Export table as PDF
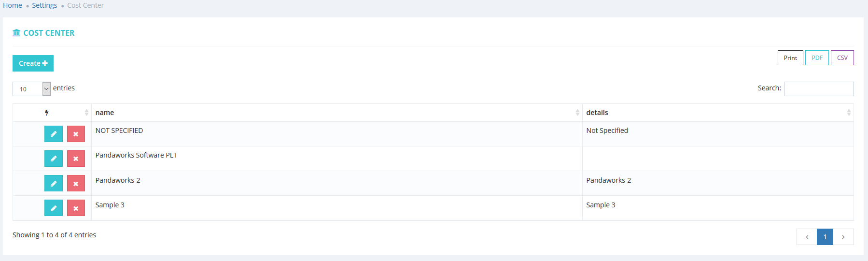 817,58
